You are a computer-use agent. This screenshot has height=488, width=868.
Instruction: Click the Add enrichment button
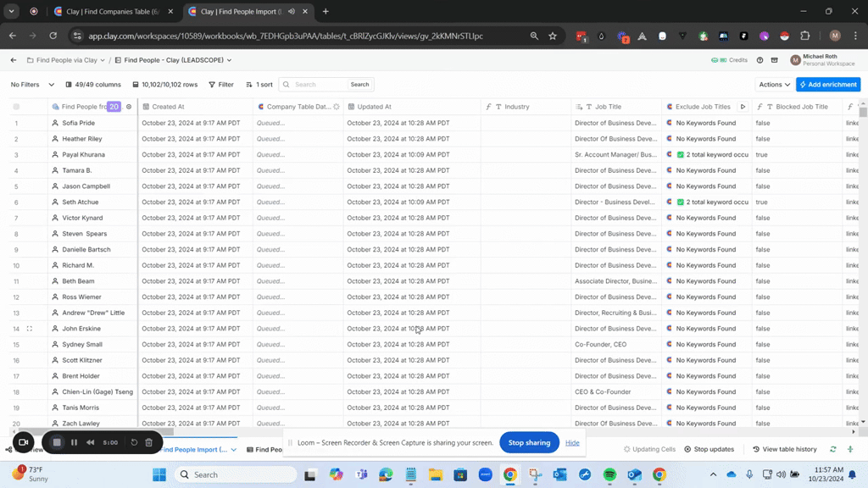(x=828, y=85)
